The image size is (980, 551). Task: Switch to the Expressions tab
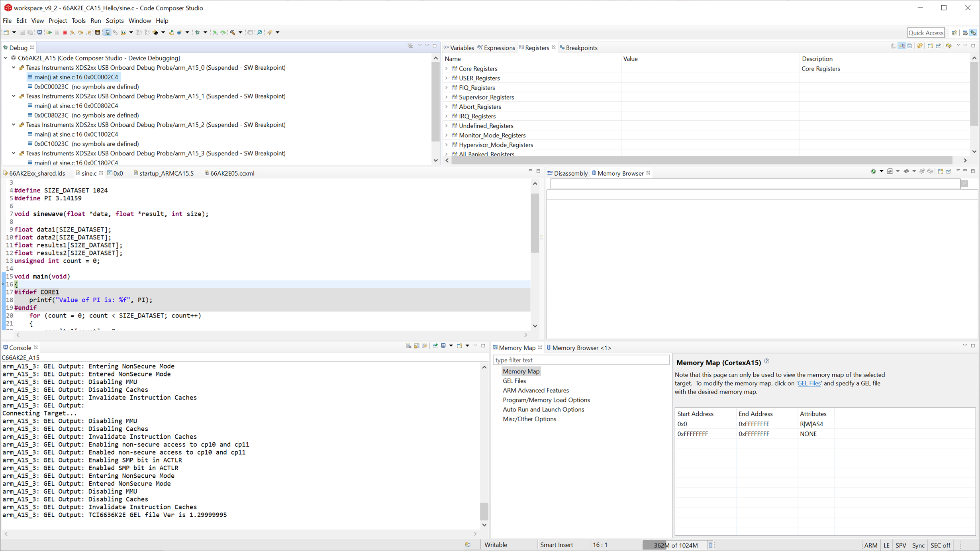[x=496, y=48]
